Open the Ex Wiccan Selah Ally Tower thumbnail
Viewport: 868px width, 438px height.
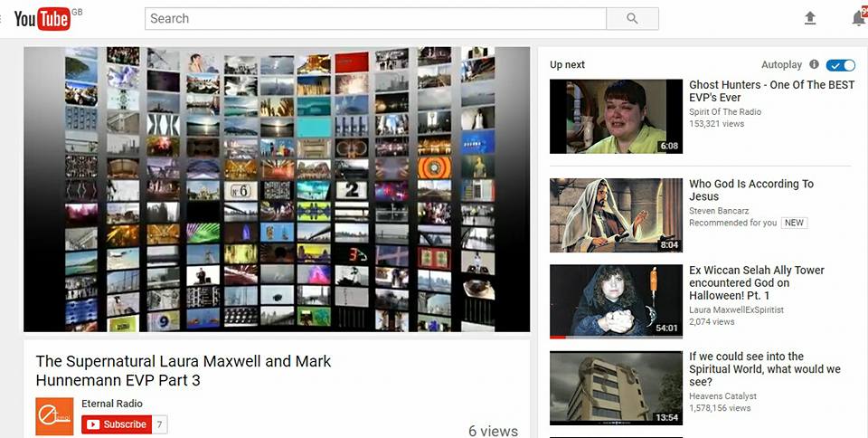[616, 301]
